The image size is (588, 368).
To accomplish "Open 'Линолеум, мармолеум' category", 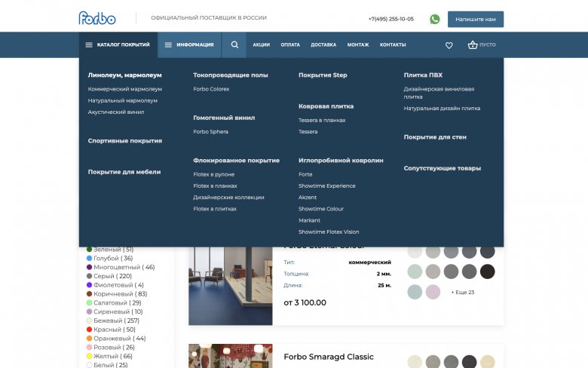I will click(125, 75).
